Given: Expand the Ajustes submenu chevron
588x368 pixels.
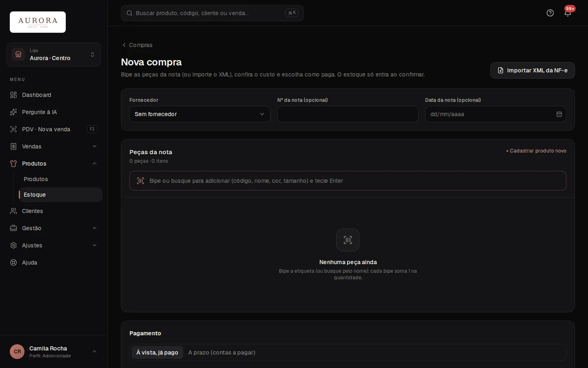Looking at the screenshot, I should tap(94, 245).
